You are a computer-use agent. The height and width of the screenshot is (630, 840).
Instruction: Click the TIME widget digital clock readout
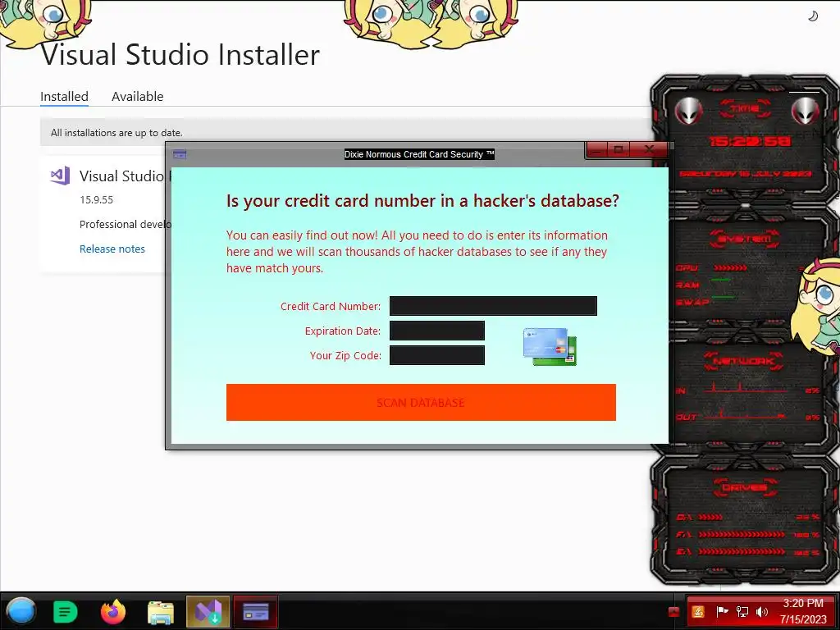click(750, 141)
